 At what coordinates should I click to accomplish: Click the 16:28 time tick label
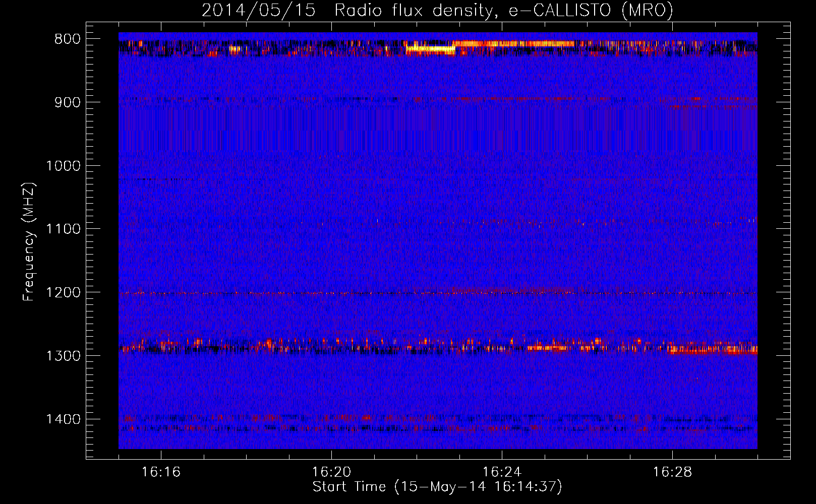672,472
